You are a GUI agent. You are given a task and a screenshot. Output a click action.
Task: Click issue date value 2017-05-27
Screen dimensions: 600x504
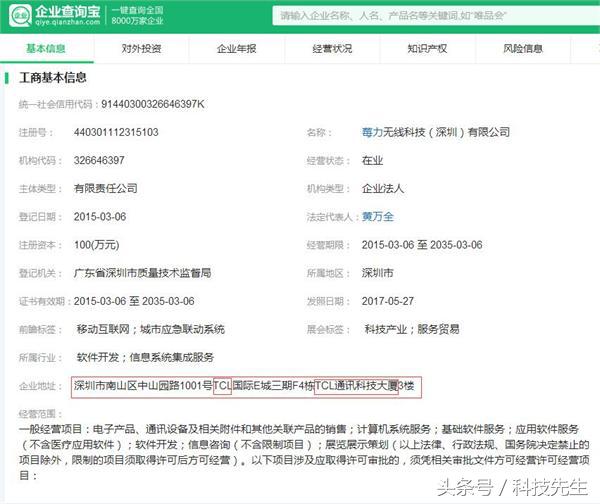point(388,302)
